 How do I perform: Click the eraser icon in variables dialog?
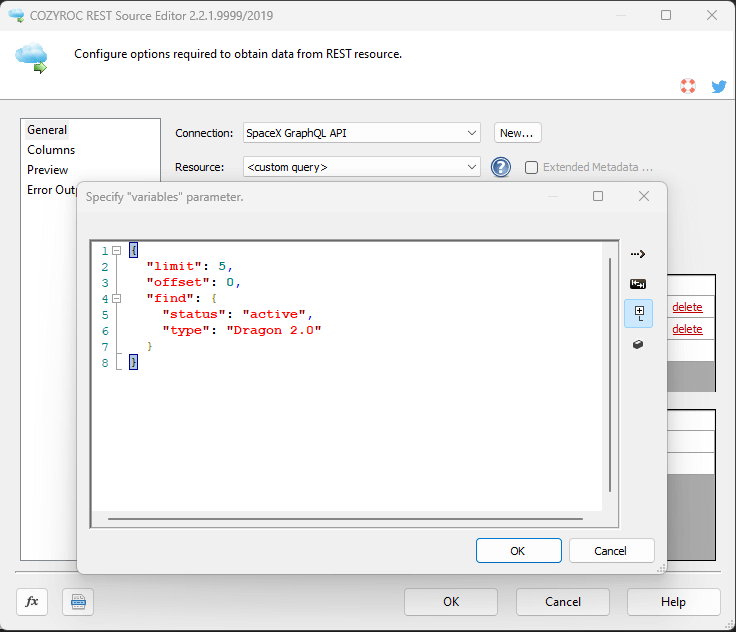638,344
